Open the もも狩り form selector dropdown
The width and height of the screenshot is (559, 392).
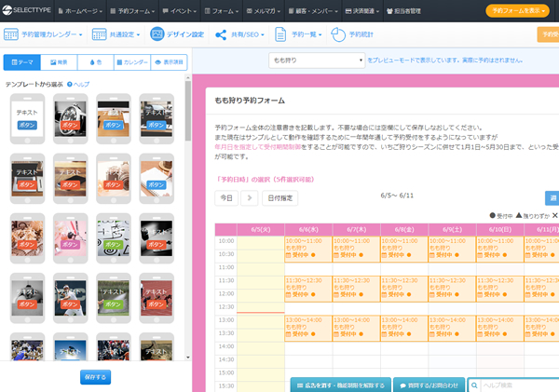coord(316,60)
